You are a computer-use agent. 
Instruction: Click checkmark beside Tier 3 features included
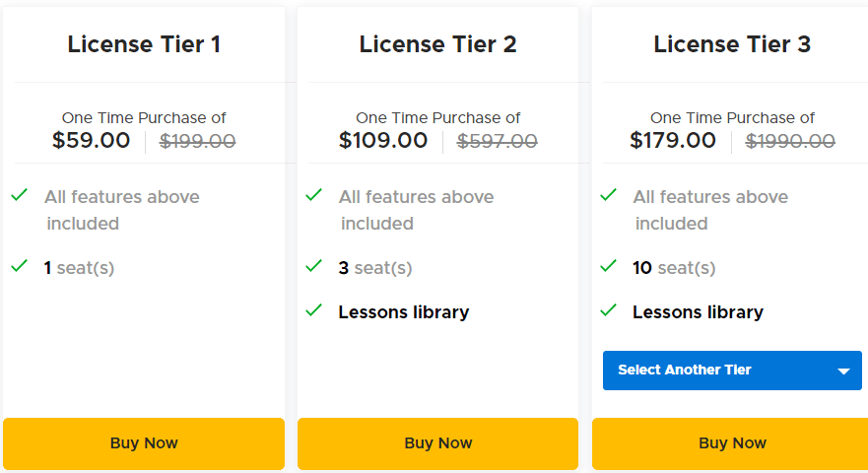608,195
